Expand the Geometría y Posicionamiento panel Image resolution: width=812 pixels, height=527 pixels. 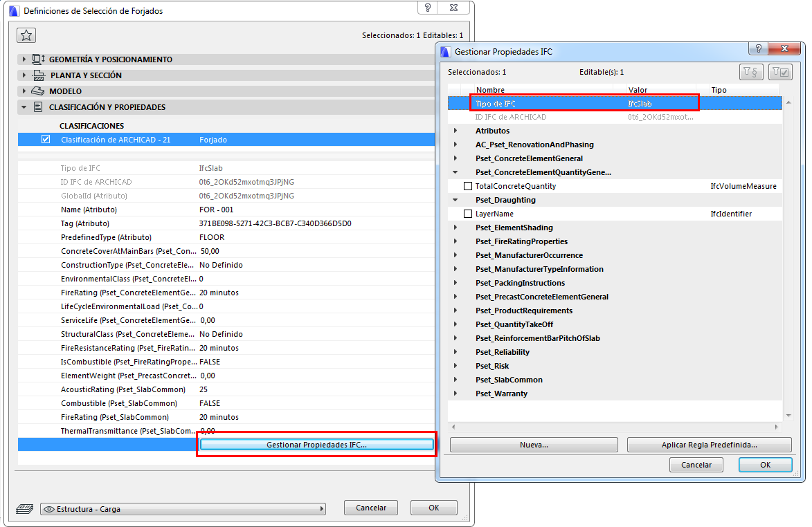click(24, 59)
